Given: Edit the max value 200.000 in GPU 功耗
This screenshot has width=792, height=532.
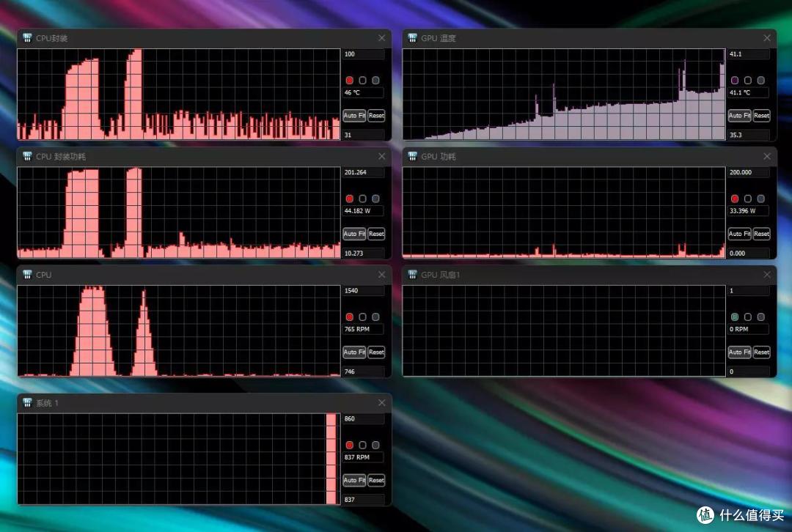Looking at the screenshot, I should pos(749,172).
